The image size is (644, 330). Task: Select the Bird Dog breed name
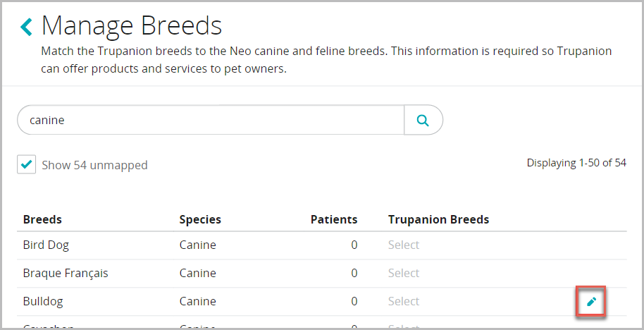[x=46, y=245]
